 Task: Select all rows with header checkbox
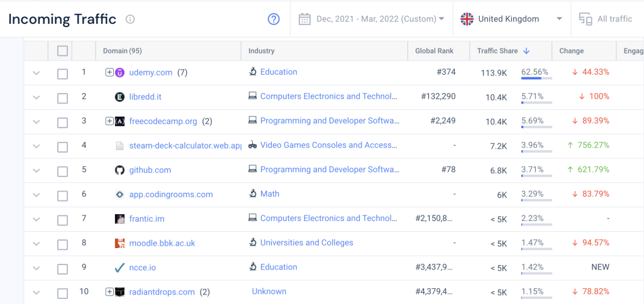pos(62,51)
